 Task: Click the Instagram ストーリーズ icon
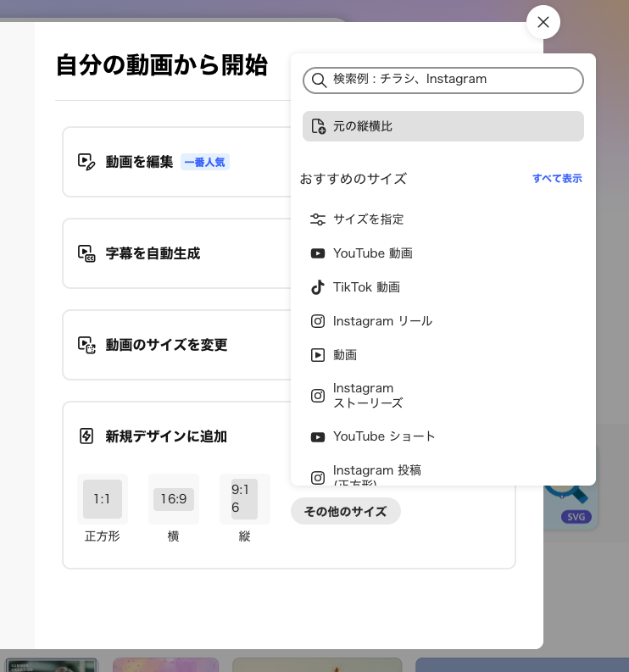[318, 396]
